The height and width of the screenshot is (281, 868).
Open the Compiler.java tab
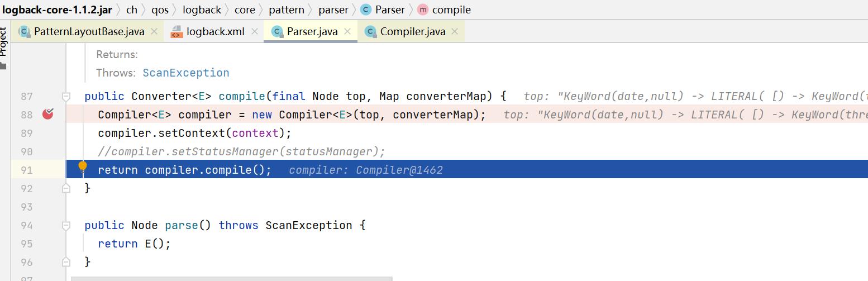[x=413, y=31]
